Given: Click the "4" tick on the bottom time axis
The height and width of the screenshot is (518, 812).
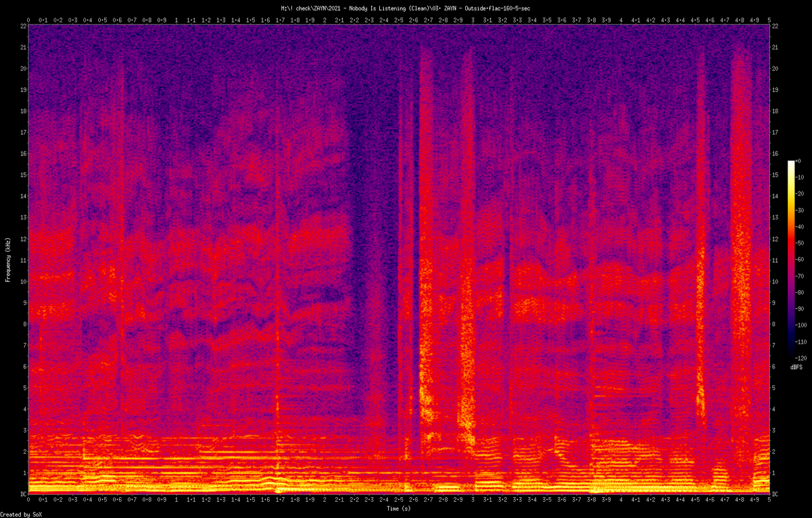Looking at the screenshot, I should 621,501.
